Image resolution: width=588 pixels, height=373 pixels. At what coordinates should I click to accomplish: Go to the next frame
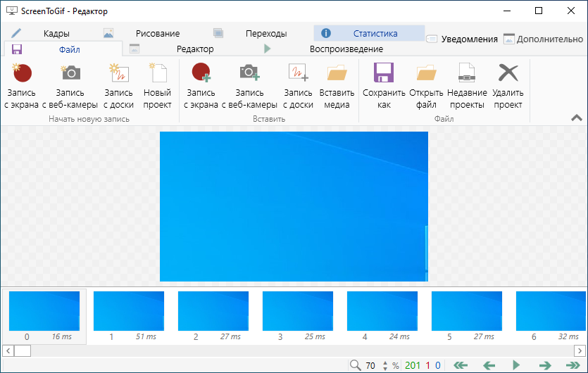(x=545, y=365)
